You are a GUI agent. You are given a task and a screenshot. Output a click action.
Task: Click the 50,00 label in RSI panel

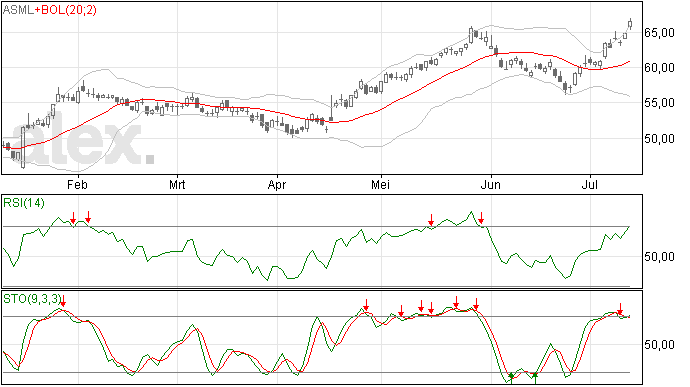coord(659,257)
